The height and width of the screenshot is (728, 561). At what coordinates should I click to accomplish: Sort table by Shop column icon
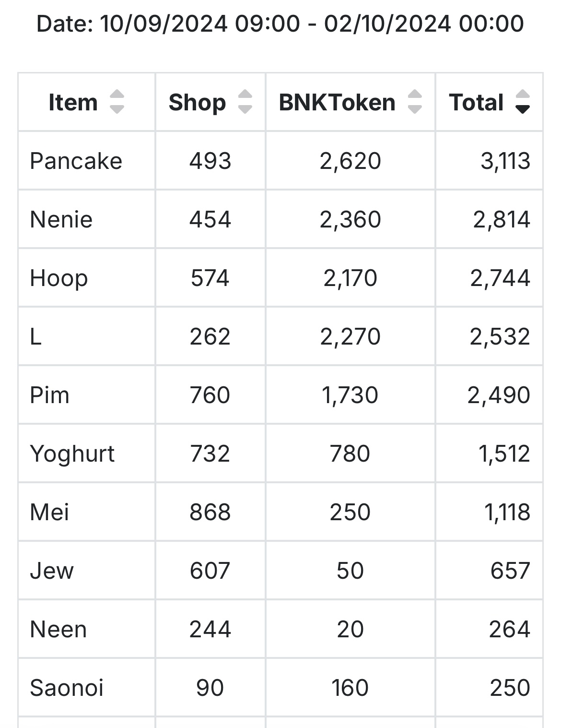tap(245, 102)
